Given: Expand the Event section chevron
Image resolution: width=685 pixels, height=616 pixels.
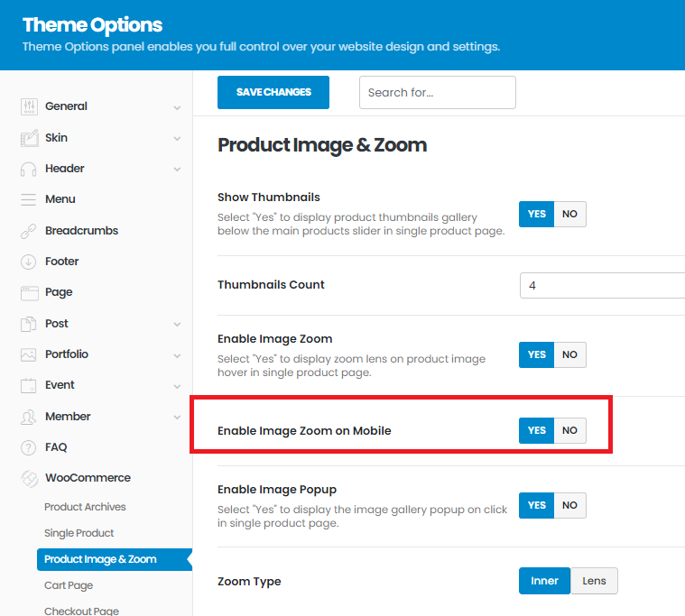Looking at the screenshot, I should (177, 386).
